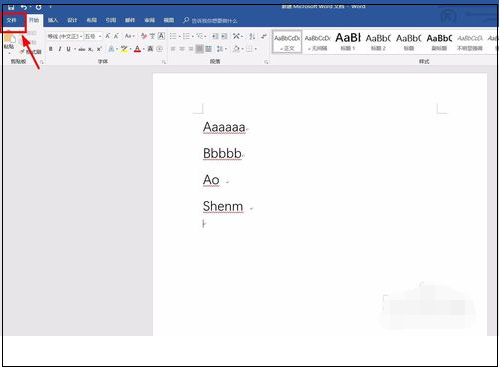Click the Distributed alignment icon

(x=208, y=49)
